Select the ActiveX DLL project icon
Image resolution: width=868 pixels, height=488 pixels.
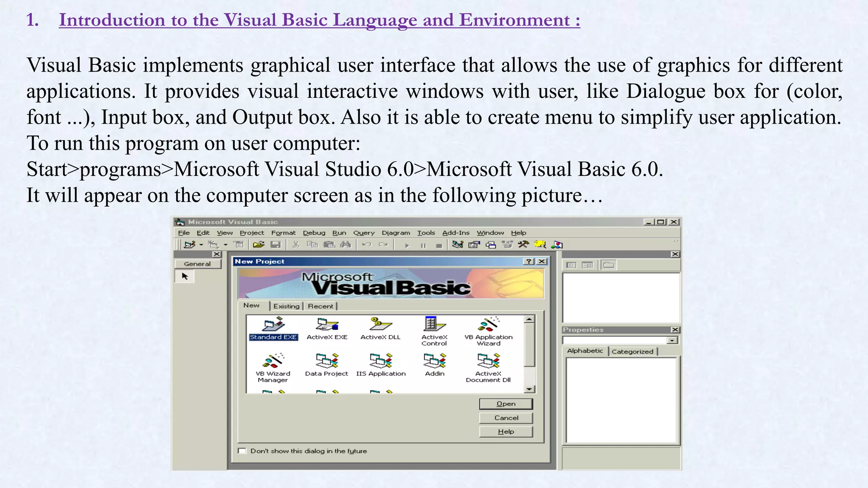pos(380,329)
